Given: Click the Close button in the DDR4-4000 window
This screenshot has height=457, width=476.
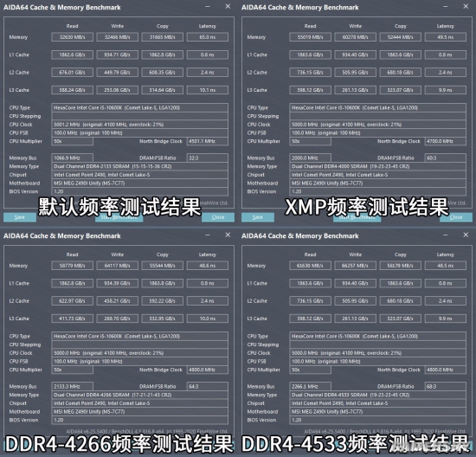Looking at the screenshot, I should (456, 217).
